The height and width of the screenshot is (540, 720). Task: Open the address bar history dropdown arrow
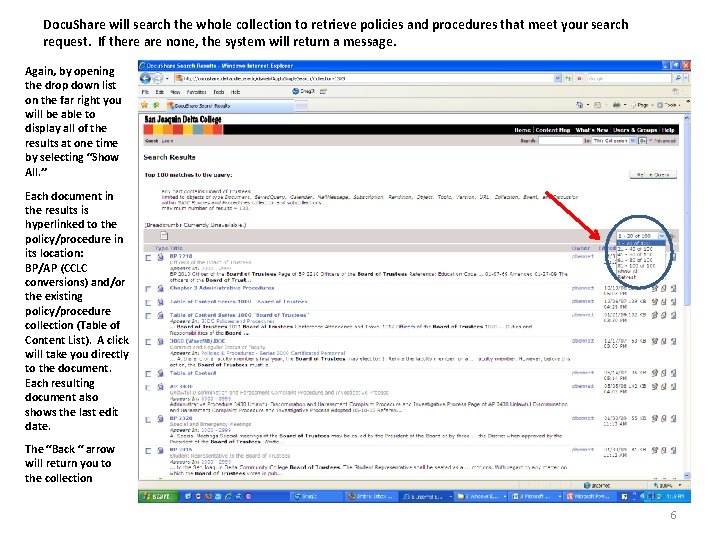[x=557, y=79]
